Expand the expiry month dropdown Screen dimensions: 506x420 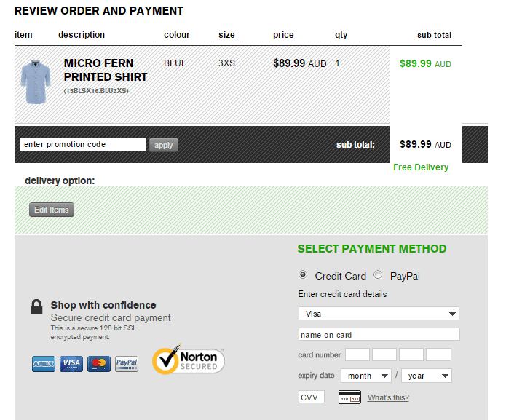[x=369, y=376]
